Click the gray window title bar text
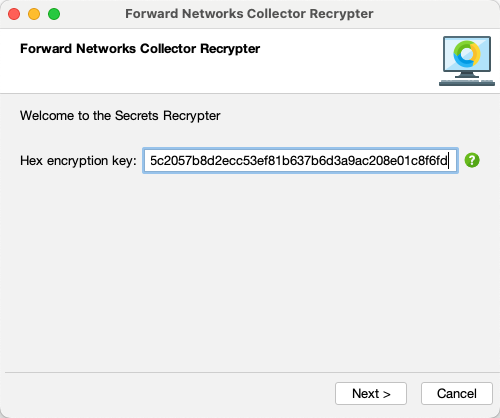This screenshot has height=418, width=500. pyautogui.click(x=249, y=14)
